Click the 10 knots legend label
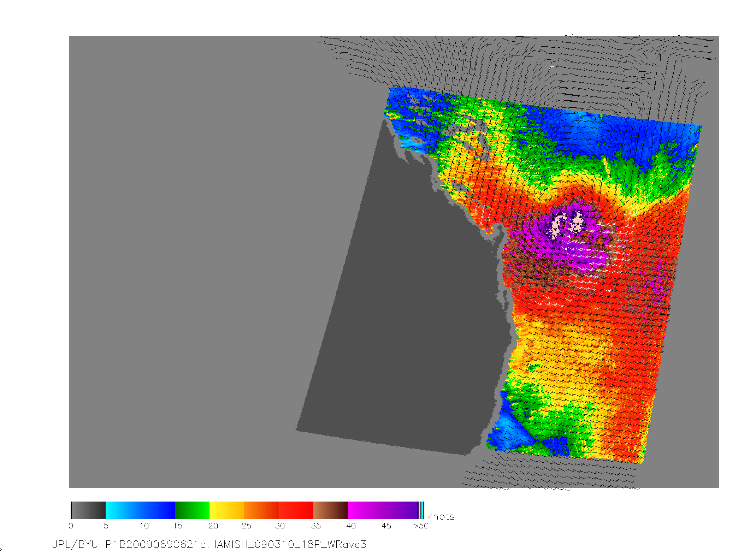This screenshot has width=756, height=551. (x=144, y=526)
